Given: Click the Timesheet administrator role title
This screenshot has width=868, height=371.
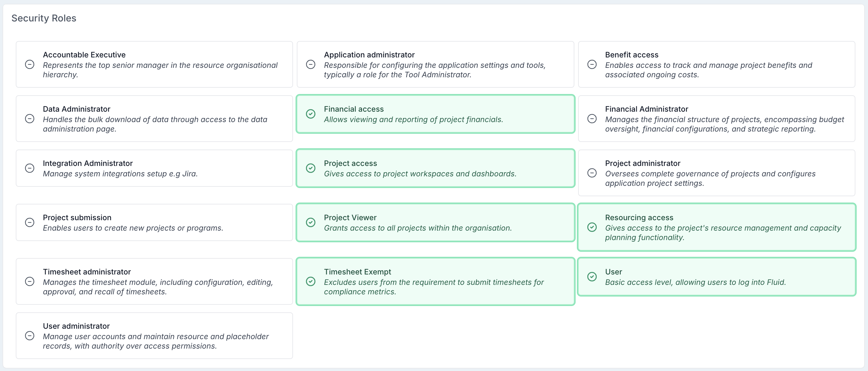Looking at the screenshot, I should (x=87, y=272).
